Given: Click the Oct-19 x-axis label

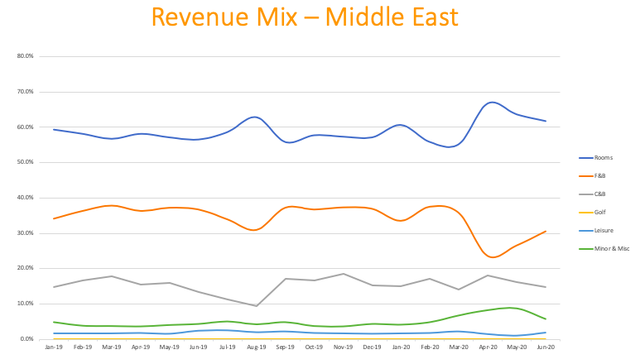Looking at the screenshot, I should [315, 347].
